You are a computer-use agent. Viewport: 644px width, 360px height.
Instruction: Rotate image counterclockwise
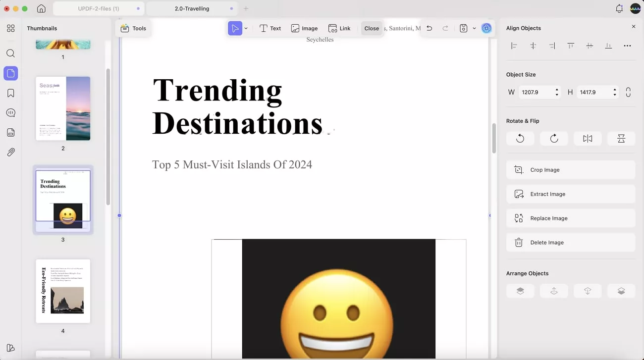520,139
